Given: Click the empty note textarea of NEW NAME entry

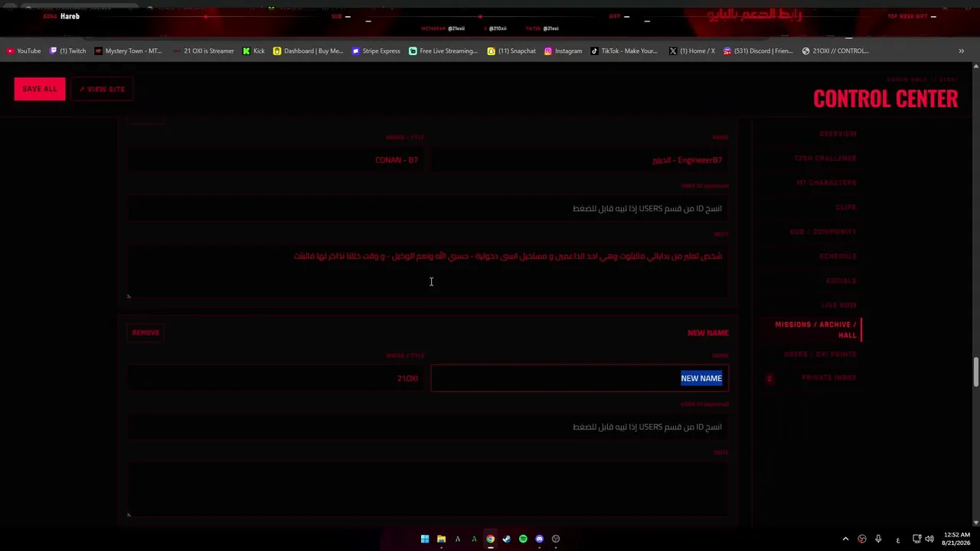Looking at the screenshot, I should pos(428,489).
